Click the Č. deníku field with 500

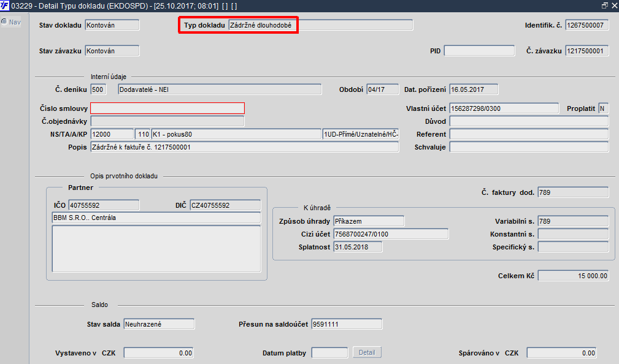pyautogui.click(x=98, y=89)
